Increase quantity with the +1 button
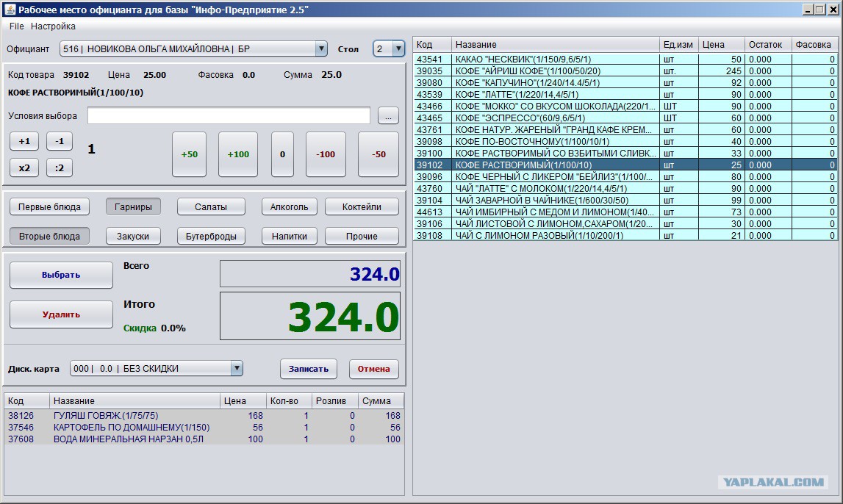This screenshot has width=843, height=504. coord(24,141)
